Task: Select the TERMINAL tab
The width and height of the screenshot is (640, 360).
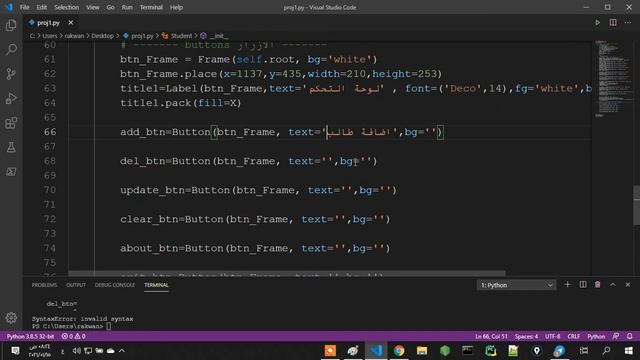Action: point(156,285)
